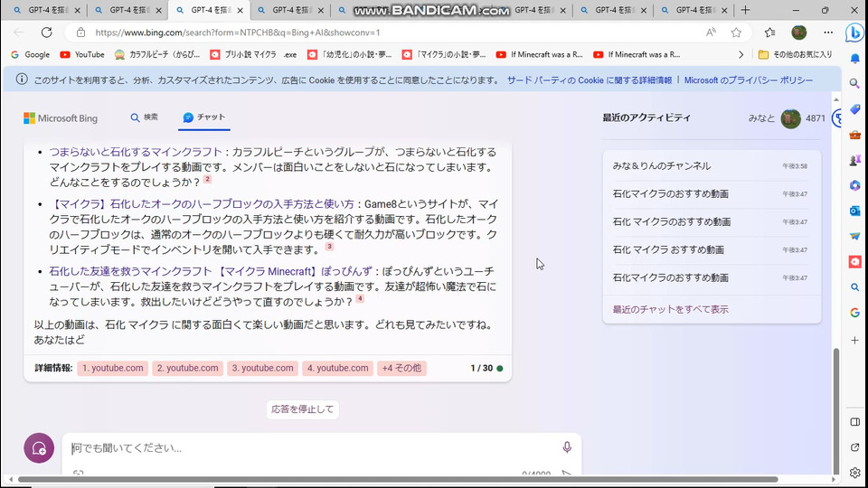Expand the bookmarks bar overflow chevron
This screenshot has height=488, width=868.
coord(741,55)
